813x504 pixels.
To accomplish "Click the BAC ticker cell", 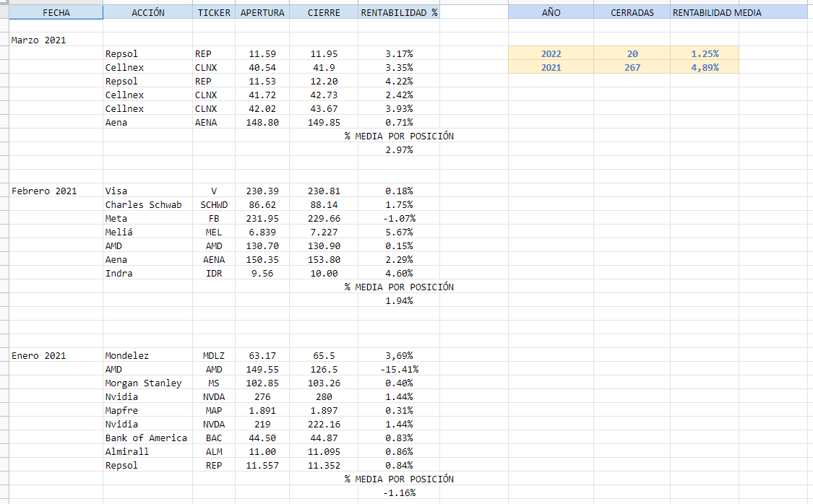I will coord(214,438).
